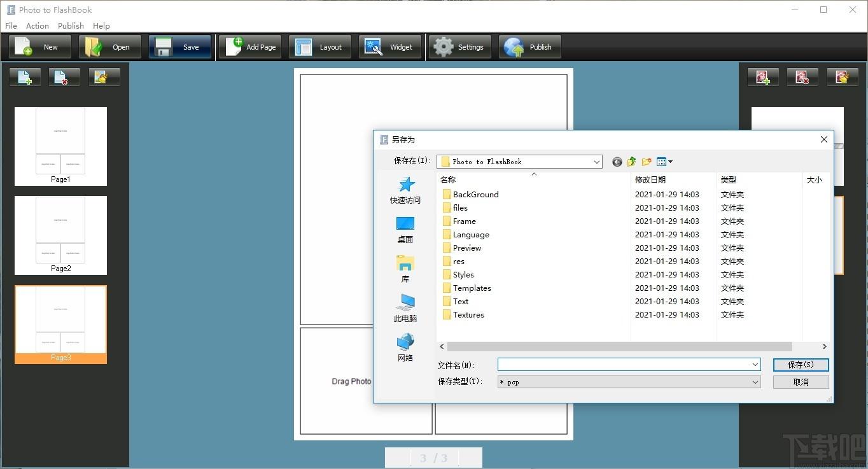
Task: Open the Action menu
Action: tap(37, 26)
